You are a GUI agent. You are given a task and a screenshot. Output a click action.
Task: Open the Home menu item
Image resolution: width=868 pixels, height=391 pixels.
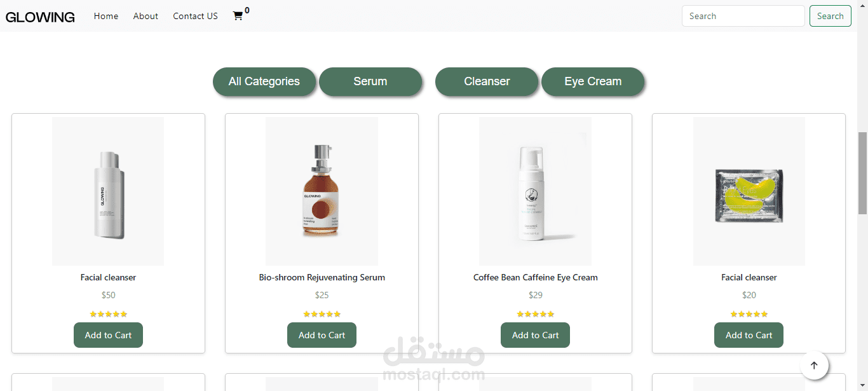[106, 16]
